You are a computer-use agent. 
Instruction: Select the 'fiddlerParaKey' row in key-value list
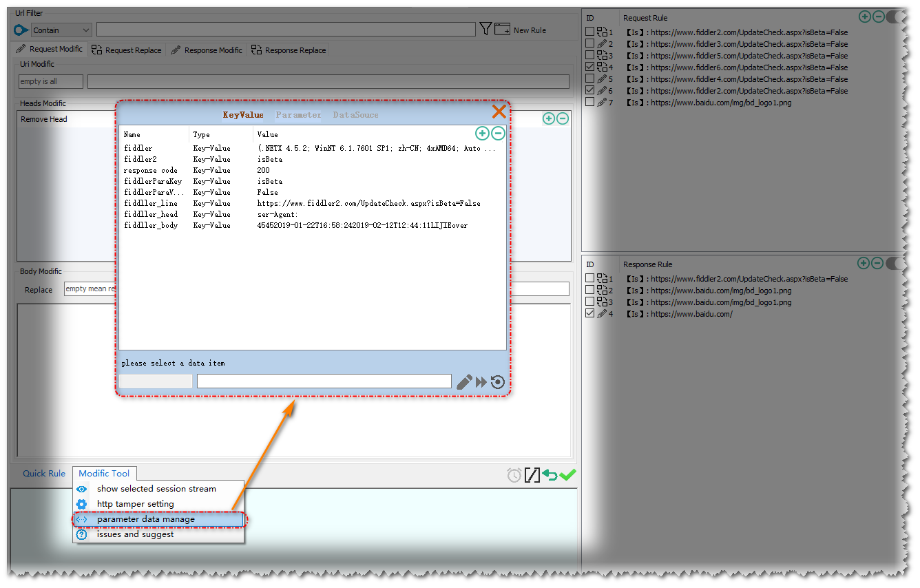[x=313, y=181]
